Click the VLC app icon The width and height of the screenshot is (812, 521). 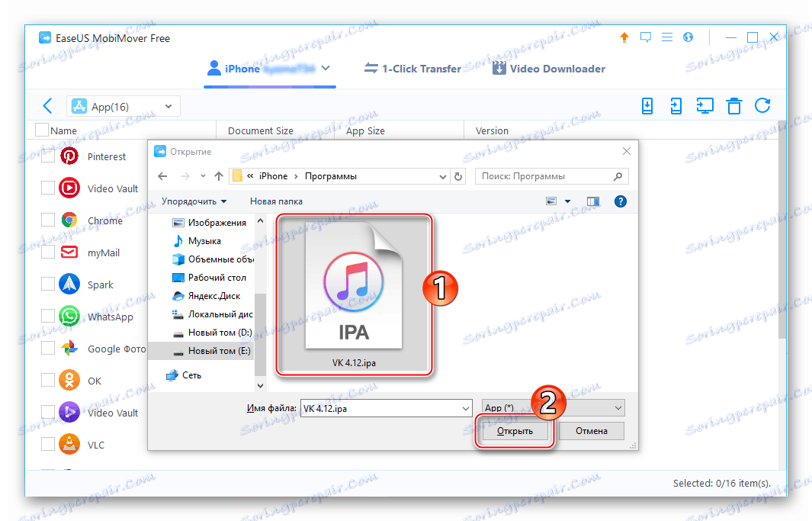click(69, 444)
